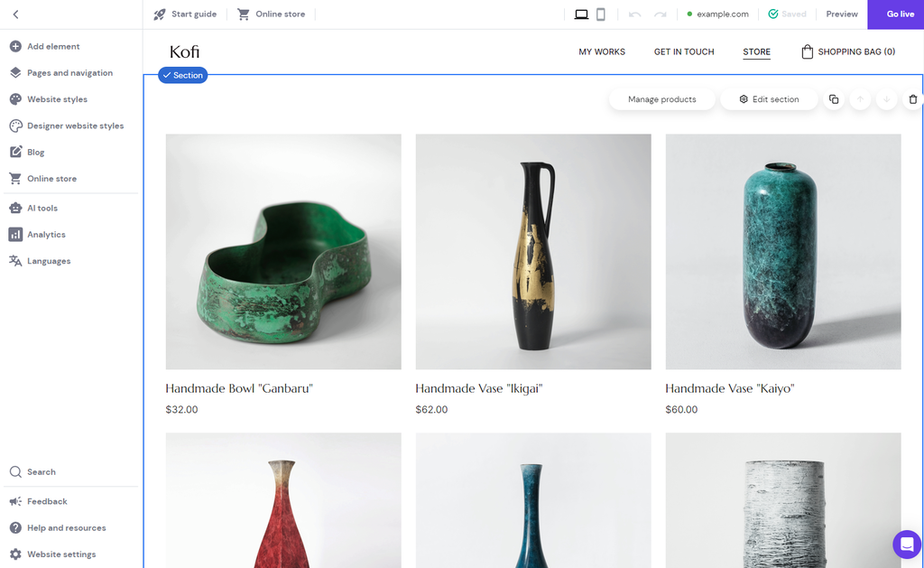
Task: Duplicate the selected section
Action: coord(834,99)
